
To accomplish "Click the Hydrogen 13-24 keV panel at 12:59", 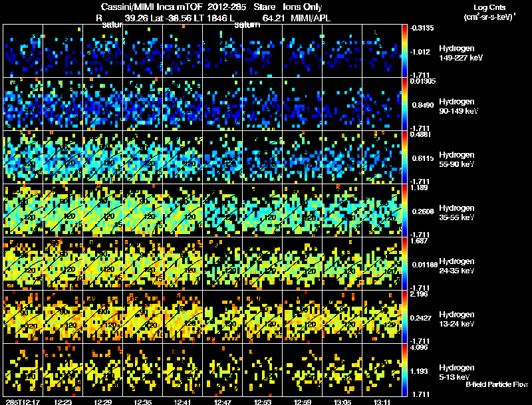I will [x=302, y=317].
